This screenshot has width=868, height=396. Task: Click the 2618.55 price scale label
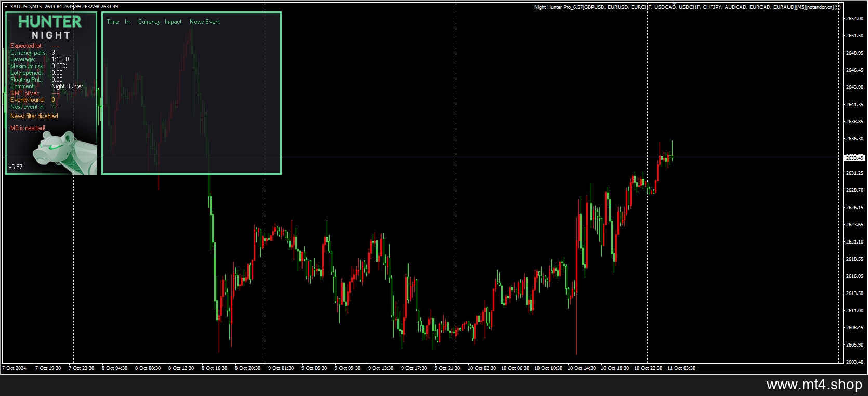(x=855, y=259)
